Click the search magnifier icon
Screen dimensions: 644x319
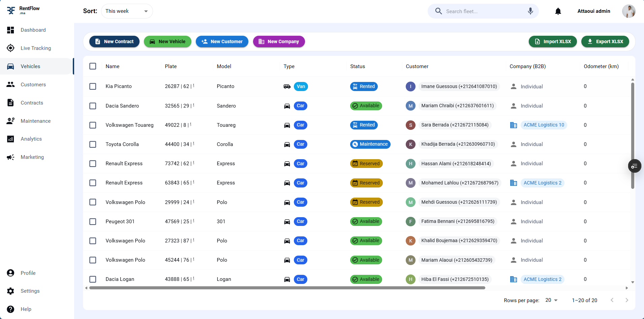click(x=438, y=11)
